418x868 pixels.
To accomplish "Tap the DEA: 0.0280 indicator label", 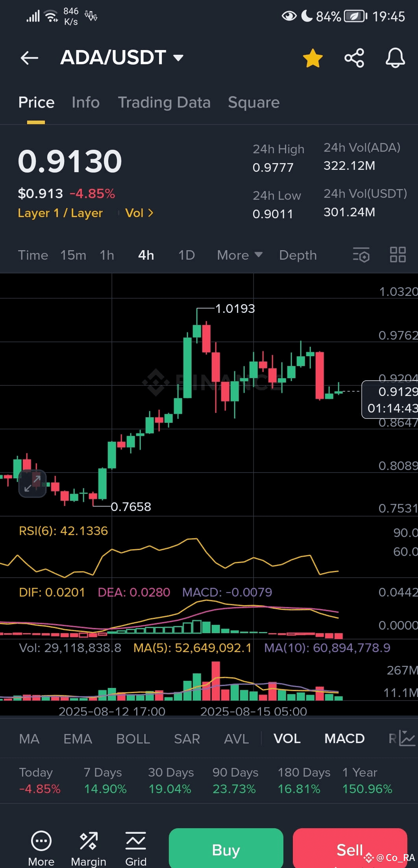I will 134,592.
